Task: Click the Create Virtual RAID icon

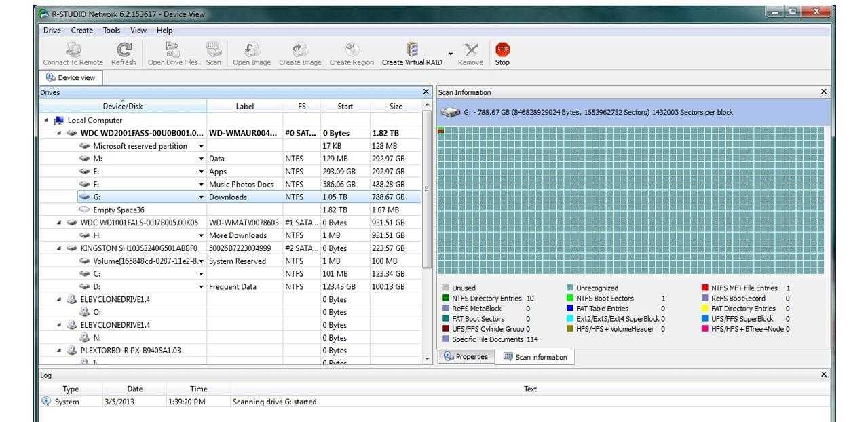Action: coord(412,50)
